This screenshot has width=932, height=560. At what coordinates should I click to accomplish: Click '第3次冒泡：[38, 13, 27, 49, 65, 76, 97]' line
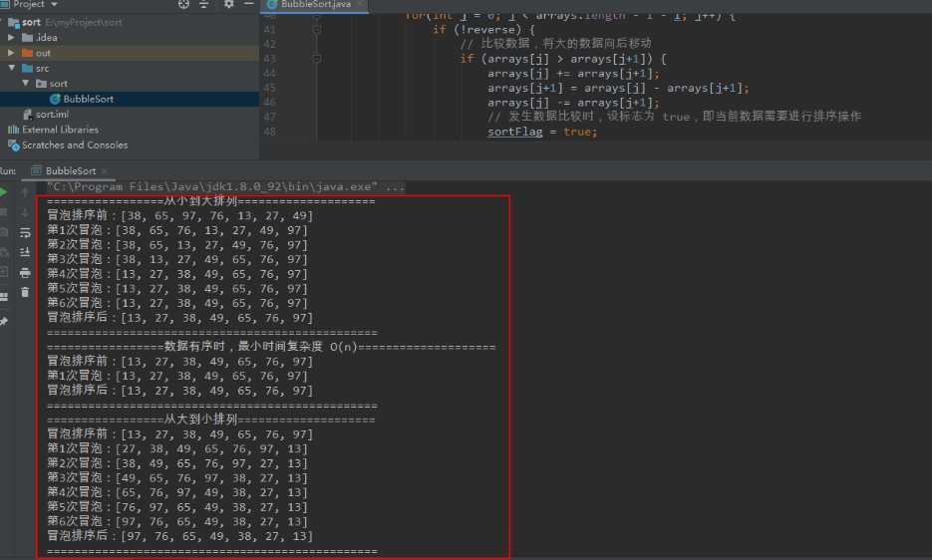tap(177, 260)
